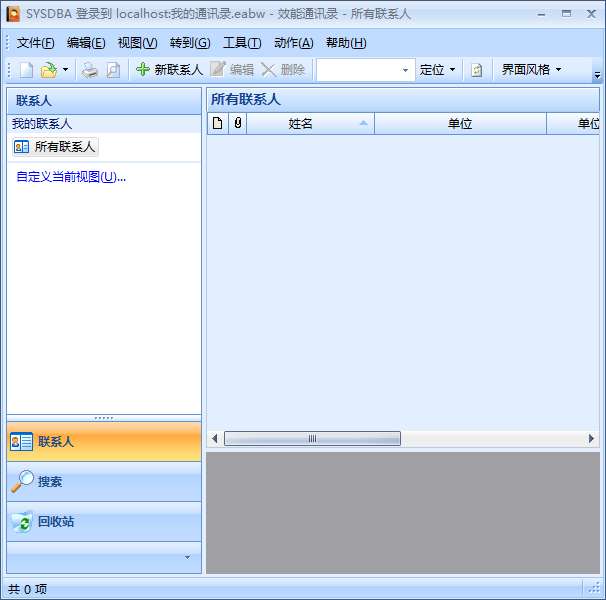Screen dimensions: 606x600
Task: Open the 帮助(H) menu
Action: point(346,43)
